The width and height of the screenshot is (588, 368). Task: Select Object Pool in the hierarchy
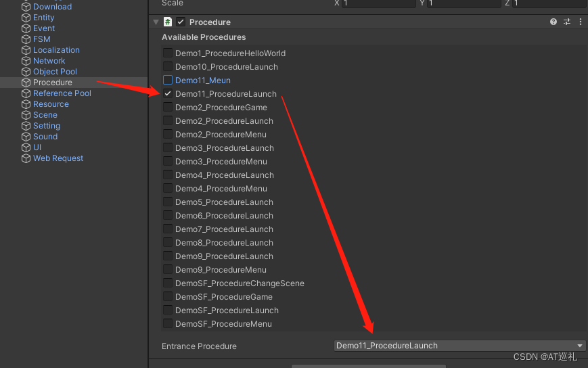pos(55,72)
